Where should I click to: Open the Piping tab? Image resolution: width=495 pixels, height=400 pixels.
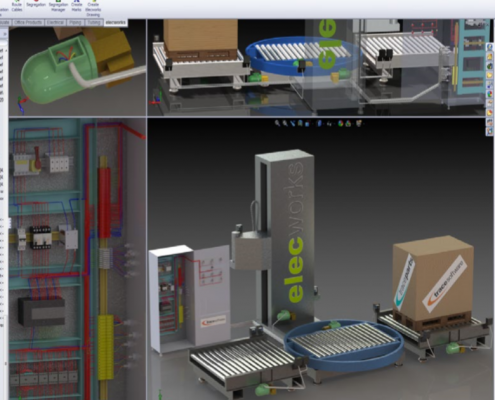tap(75, 22)
